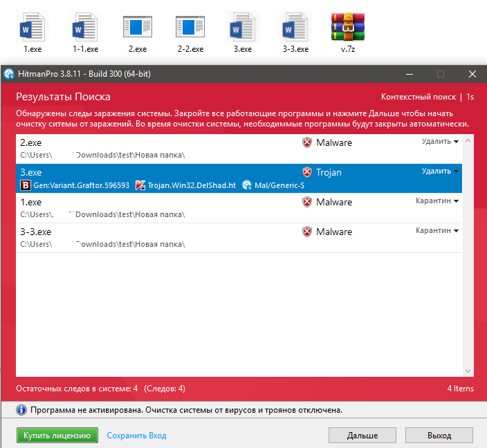Click the Сохранить Вход link

136,436
